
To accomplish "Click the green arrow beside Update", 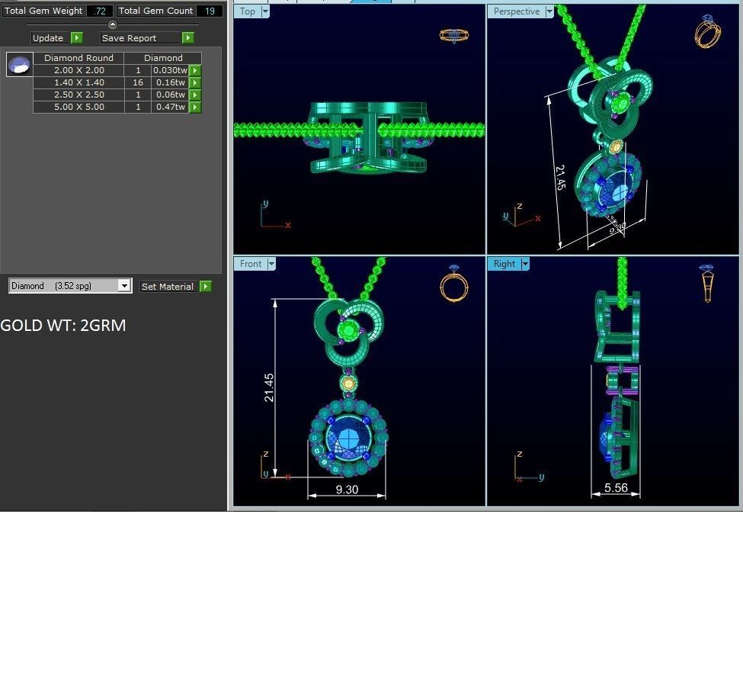I will (77, 38).
